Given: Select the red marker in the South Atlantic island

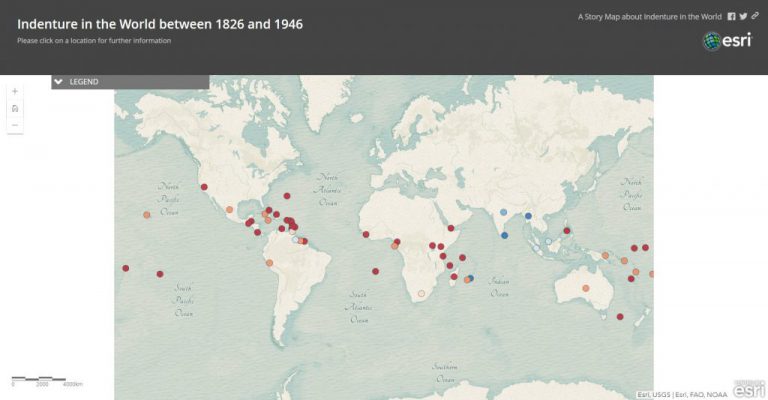Looking at the screenshot, I should point(375,271).
